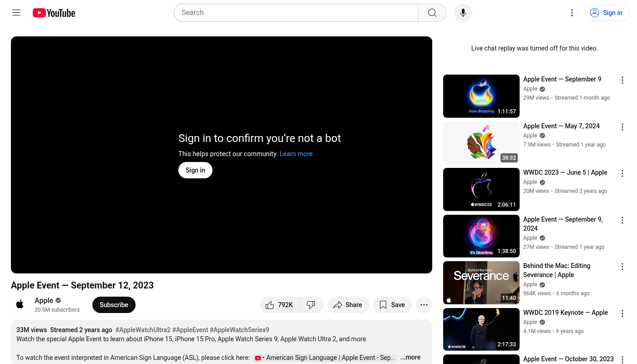
Task: Focus the Search input field
Action: coord(296,13)
